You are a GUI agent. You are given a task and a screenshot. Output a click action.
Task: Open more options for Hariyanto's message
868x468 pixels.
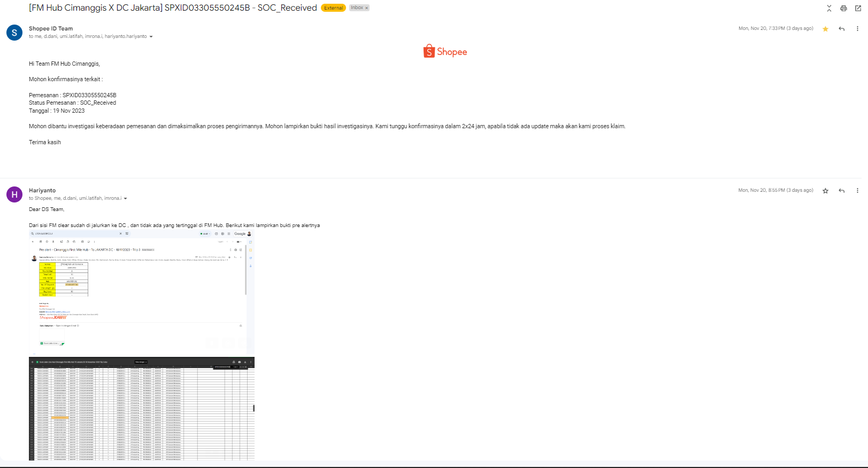click(x=857, y=191)
